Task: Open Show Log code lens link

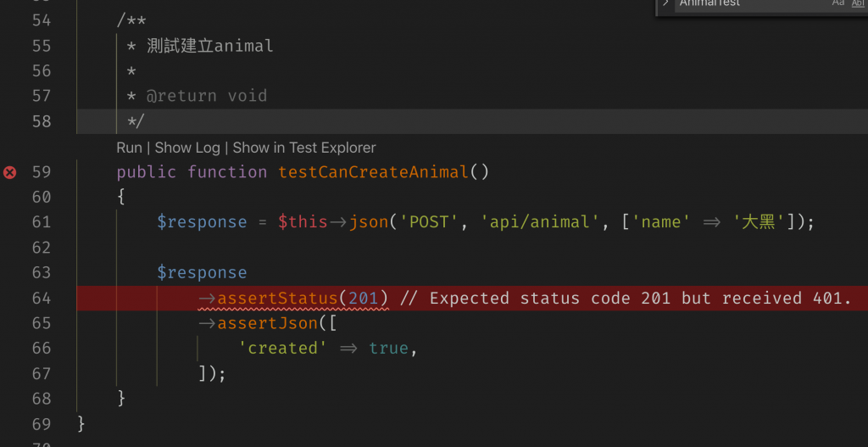Action: [x=187, y=148]
